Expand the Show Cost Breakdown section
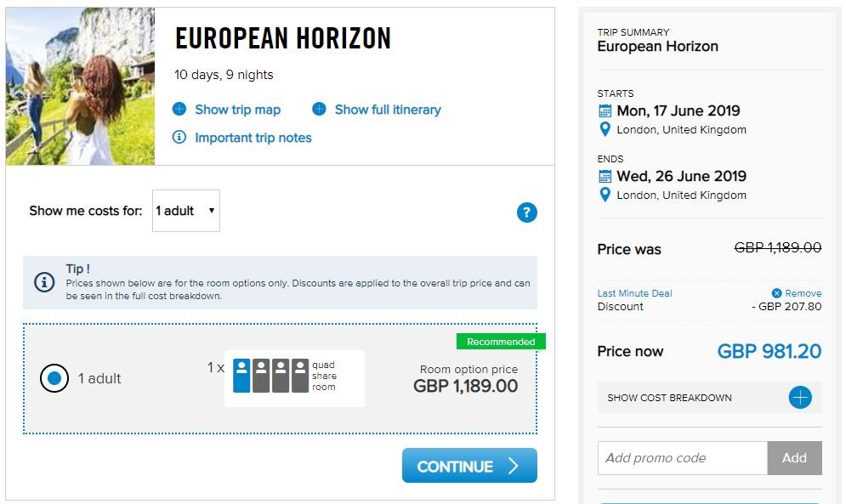 [x=709, y=398]
